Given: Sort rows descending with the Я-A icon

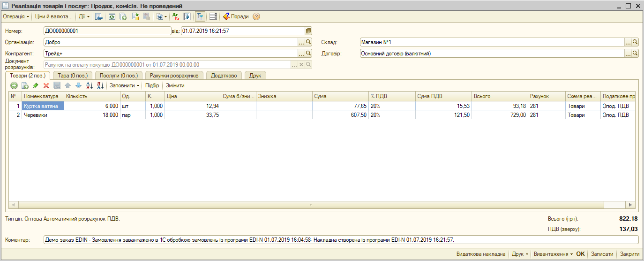Looking at the screenshot, I should [x=100, y=85].
